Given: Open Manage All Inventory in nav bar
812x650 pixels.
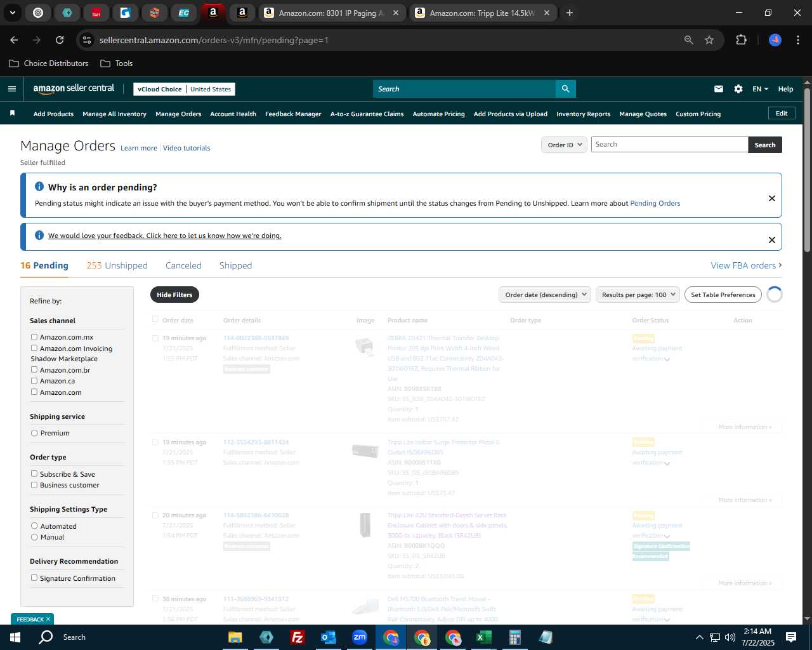Looking at the screenshot, I should coord(114,114).
